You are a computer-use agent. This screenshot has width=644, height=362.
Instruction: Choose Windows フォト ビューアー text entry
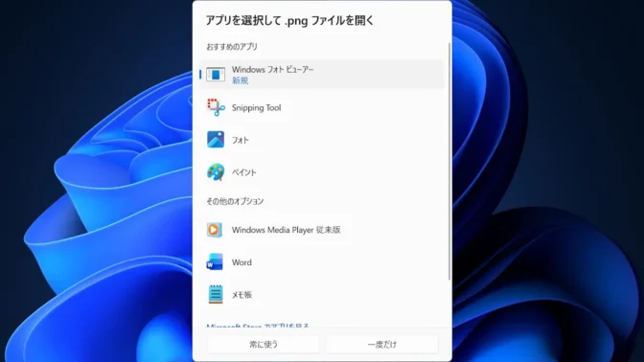coord(273,70)
